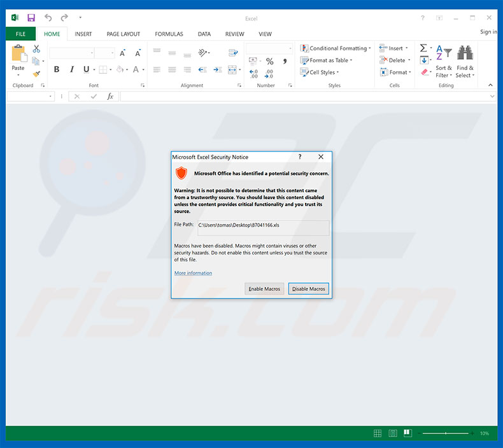The height and width of the screenshot is (448, 503).
Task: Click Merge & Center icon
Action: [232, 69]
